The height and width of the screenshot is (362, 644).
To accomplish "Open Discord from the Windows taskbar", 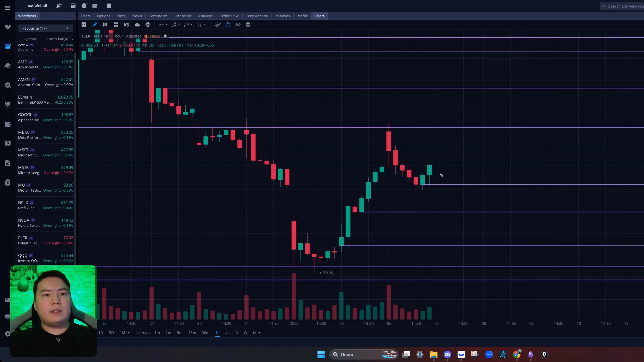I will pos(447,354).
